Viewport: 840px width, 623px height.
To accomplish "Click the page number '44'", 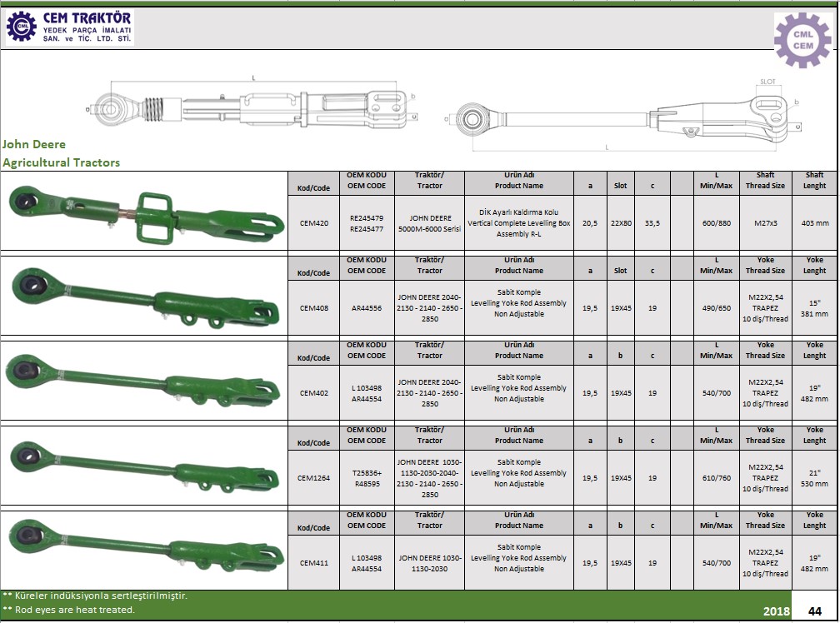I will (815, 611).
